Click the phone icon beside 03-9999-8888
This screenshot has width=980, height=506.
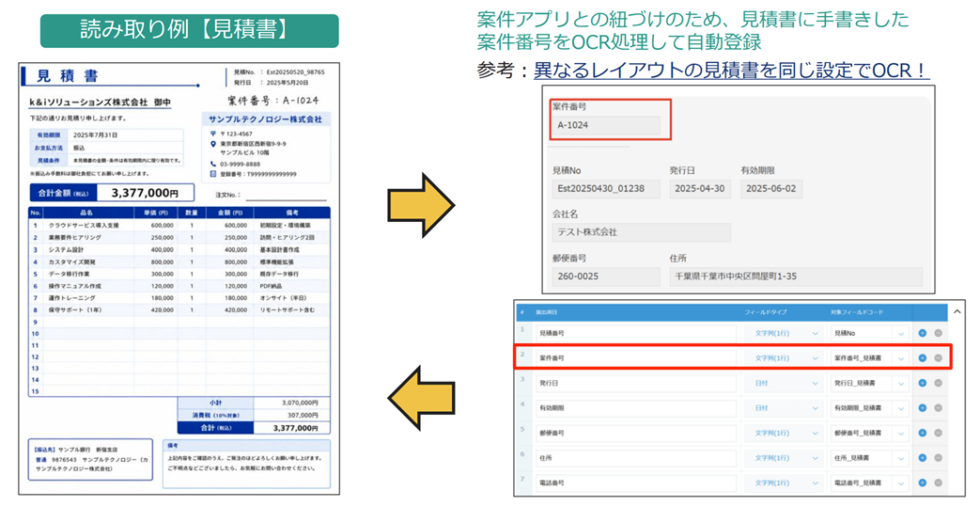[x=213, y=164]
